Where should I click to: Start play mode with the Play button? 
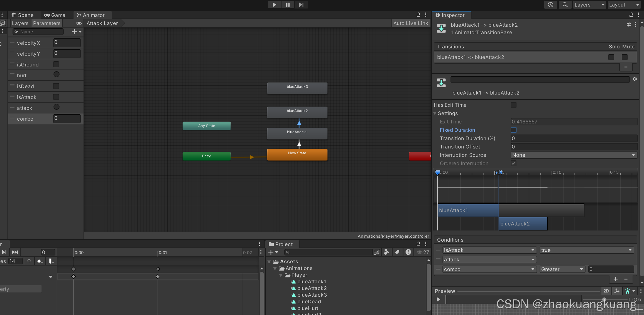[274, 5]
